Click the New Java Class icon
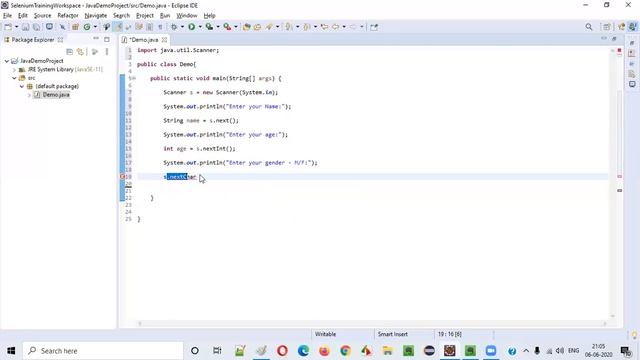The height and width of the screenshot is (360, 640). tap(87, 27)
